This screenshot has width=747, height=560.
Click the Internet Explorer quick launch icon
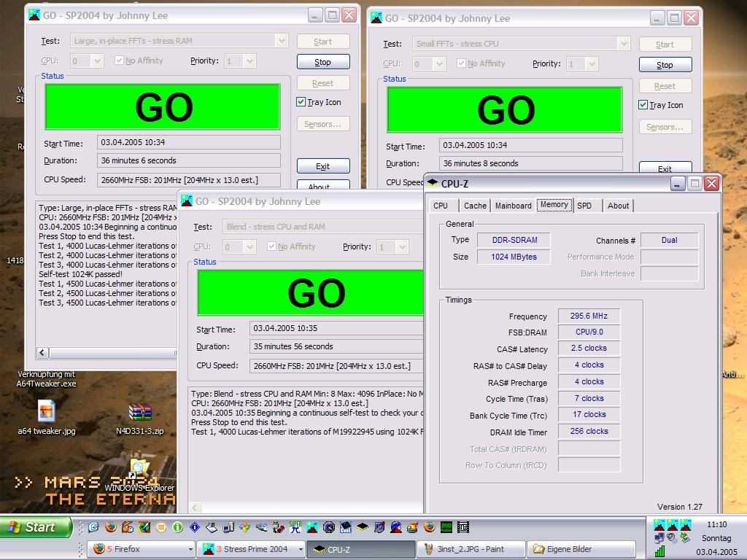93,526
